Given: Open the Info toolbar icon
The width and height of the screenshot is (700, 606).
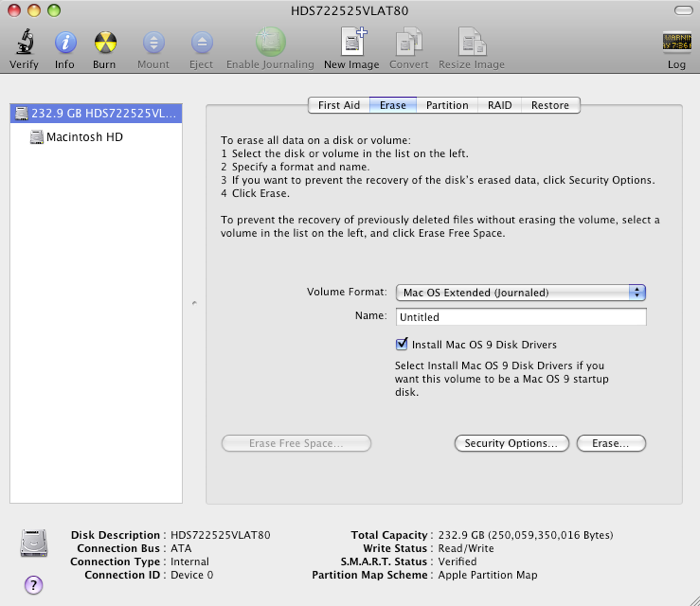Looking at the screenshot, I should [x=65, y=42].
